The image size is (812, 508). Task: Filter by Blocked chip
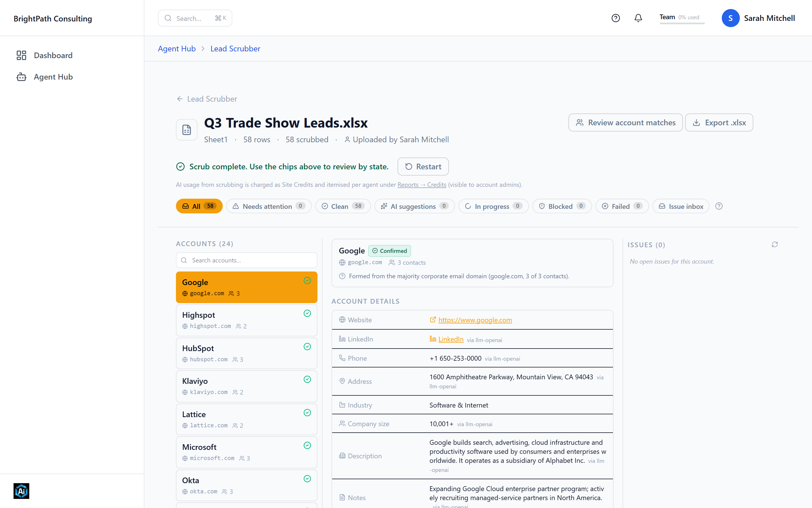(562, 206)
